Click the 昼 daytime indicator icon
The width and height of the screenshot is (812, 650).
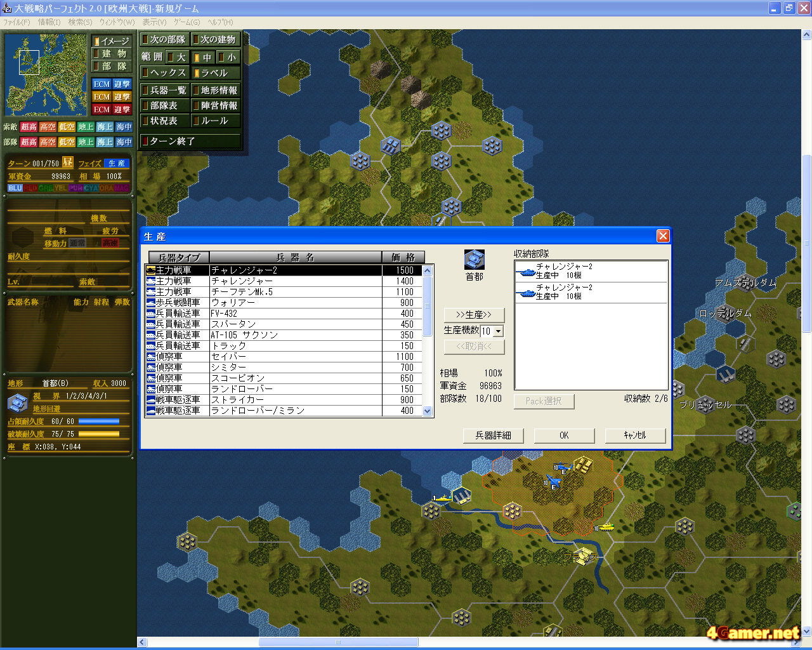(68, 162)
